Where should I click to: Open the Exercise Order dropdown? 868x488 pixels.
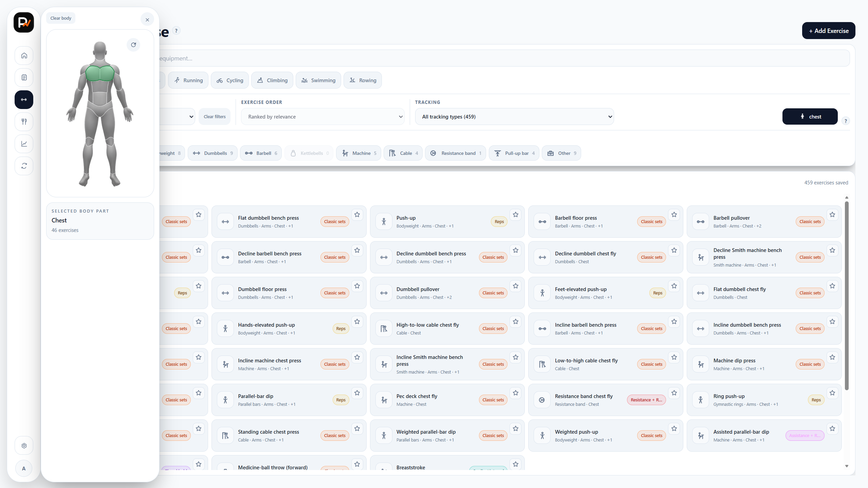point(322,116)
